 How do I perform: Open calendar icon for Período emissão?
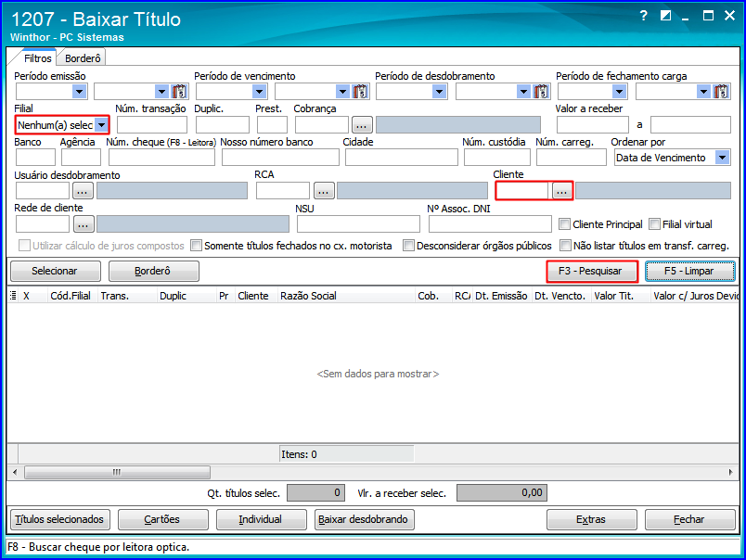(x=179, y=91)
